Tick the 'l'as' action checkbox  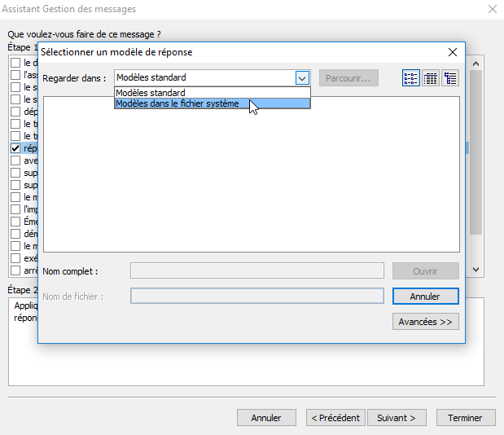tap(15, 75)
